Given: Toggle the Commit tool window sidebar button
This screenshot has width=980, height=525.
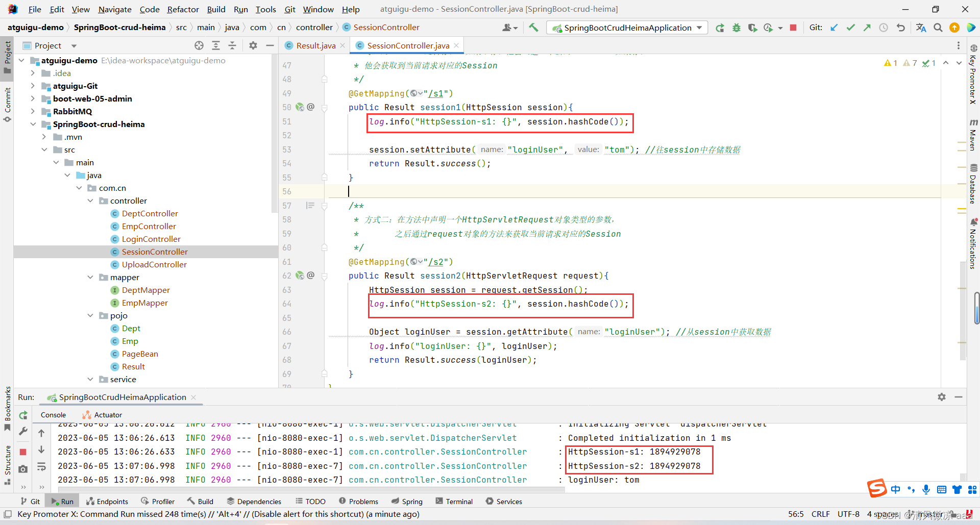Looking at the screenshot, I should 7,105.
